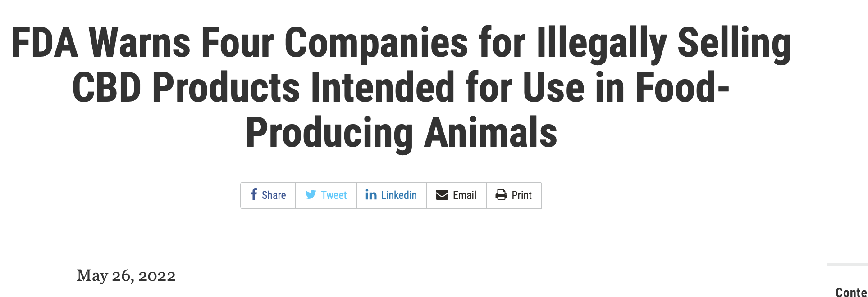This screenshot has height=297, width=868.
Task: Click "CBD Products" in the headline
Action: pyautogui.click(x=186, y=88)
